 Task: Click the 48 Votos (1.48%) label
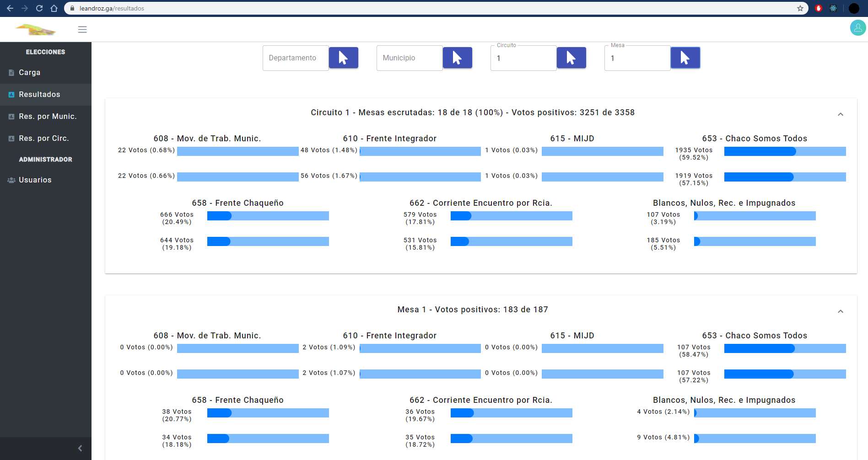click(x=329, y=150)
